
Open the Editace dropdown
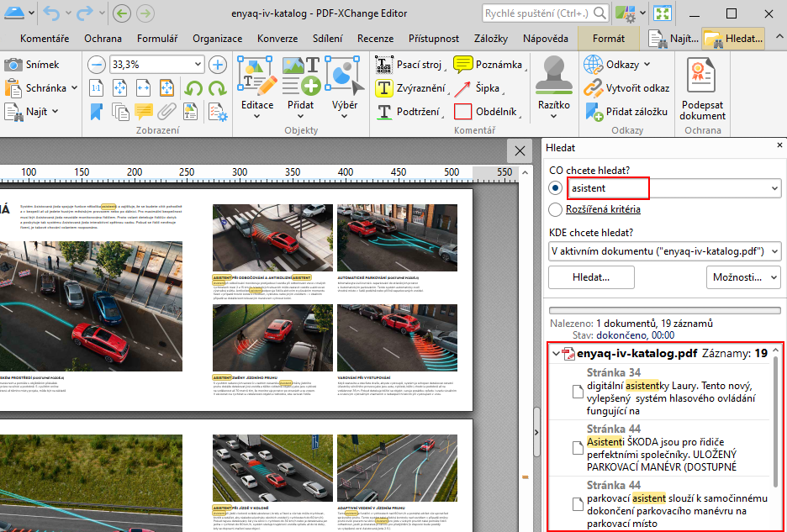coord(257,116)
